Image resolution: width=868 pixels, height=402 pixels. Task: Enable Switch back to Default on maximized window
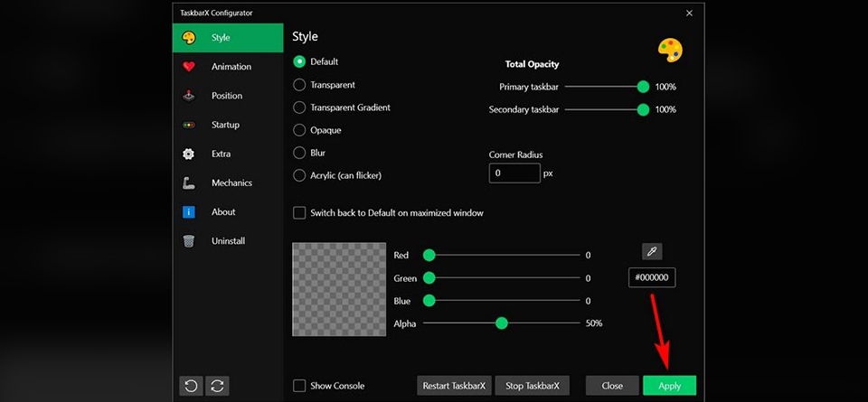pyautogui.click(x=299, y=213)
